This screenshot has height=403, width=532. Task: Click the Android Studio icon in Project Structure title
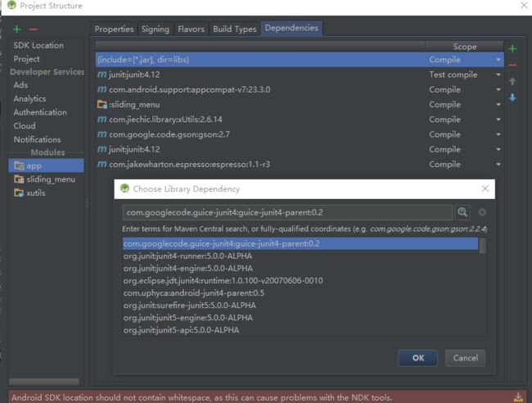(11, 5)
